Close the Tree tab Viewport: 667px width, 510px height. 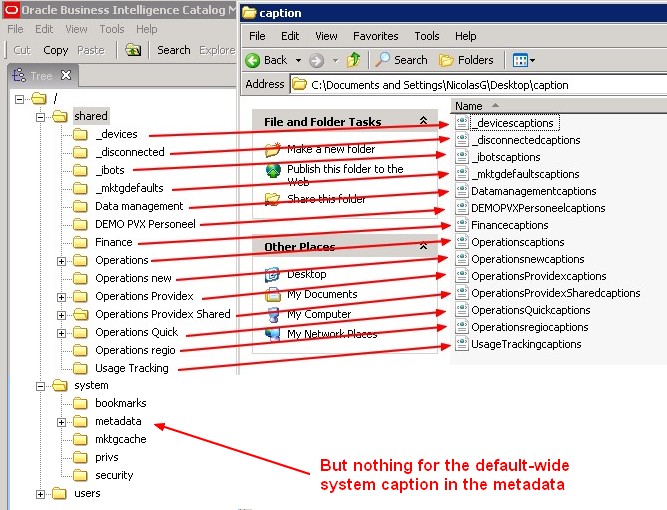tap(66, 75)
